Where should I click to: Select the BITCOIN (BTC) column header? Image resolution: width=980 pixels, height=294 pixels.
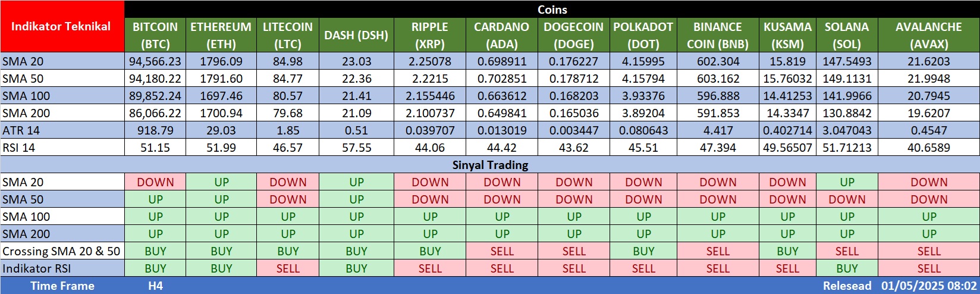pos(155,35)
